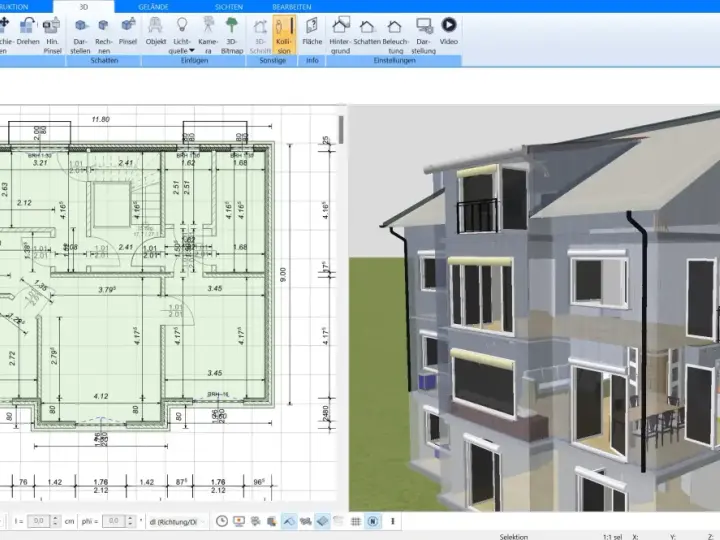Switch to the 3D ribbon tab
This screenshot has width=720, height=540.
84,6
